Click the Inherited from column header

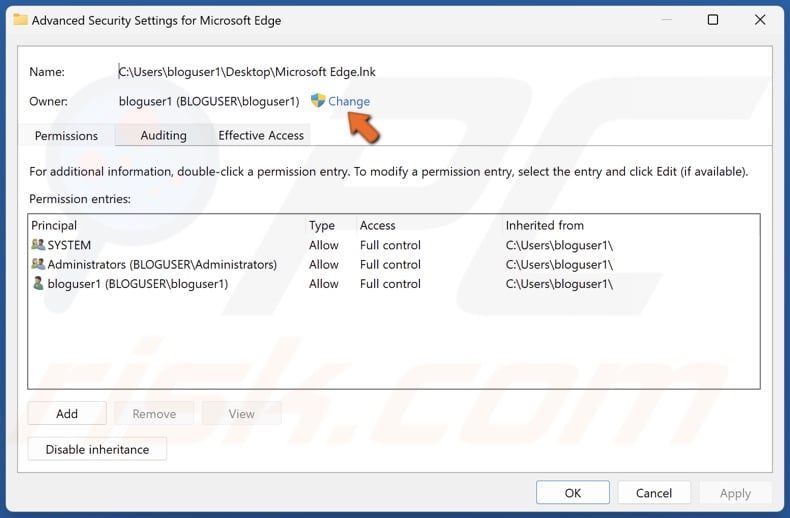(x=544, y=225)
